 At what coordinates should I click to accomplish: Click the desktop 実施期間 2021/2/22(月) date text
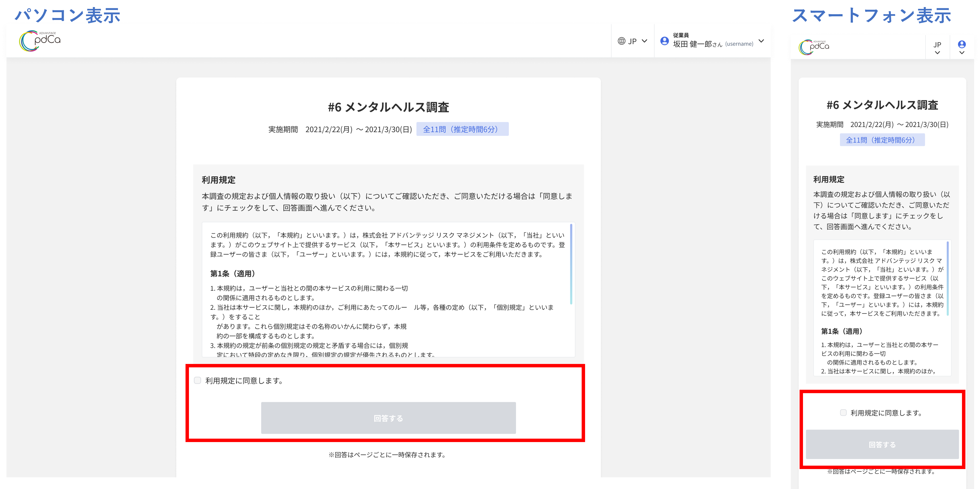340,129
